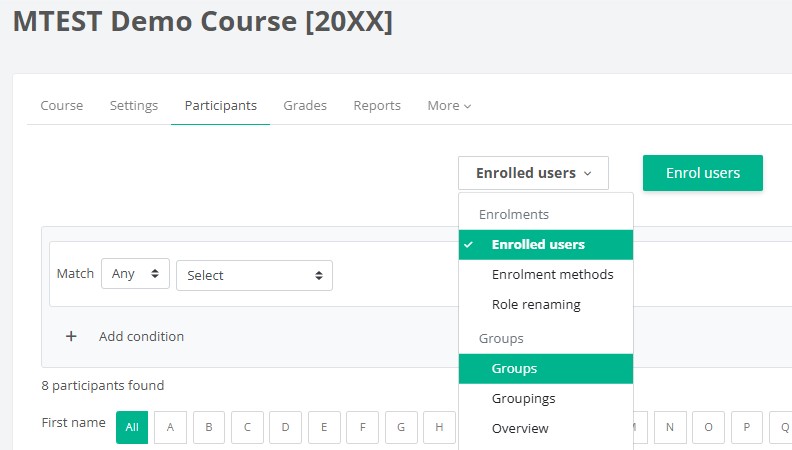Open the Reports tab
This screenshot has height=450, width=792.
pos(377,106)
